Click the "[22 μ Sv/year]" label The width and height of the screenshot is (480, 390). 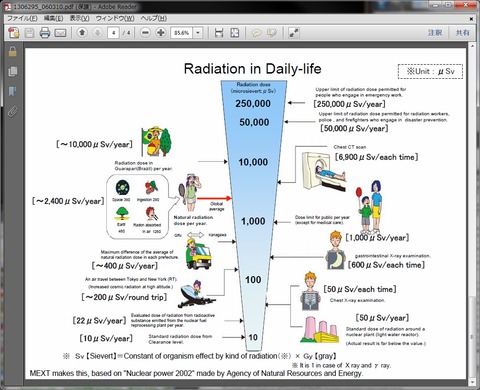point(99,321)
